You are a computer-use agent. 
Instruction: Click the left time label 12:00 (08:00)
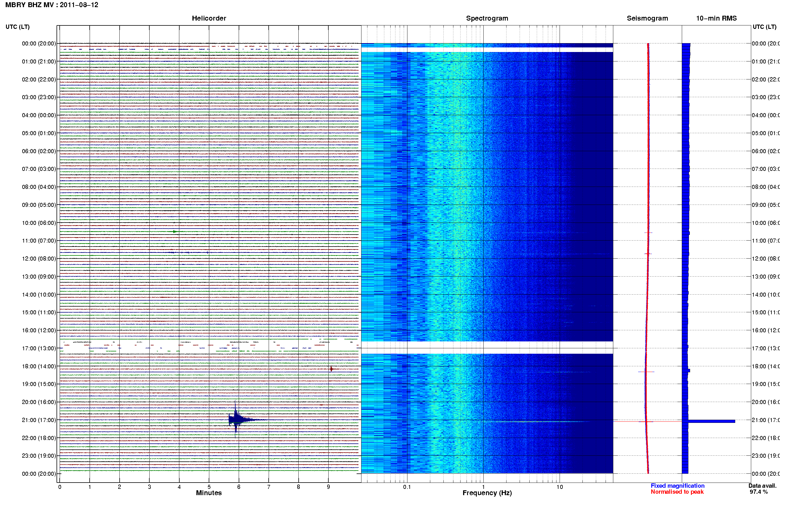coord(39,259)
